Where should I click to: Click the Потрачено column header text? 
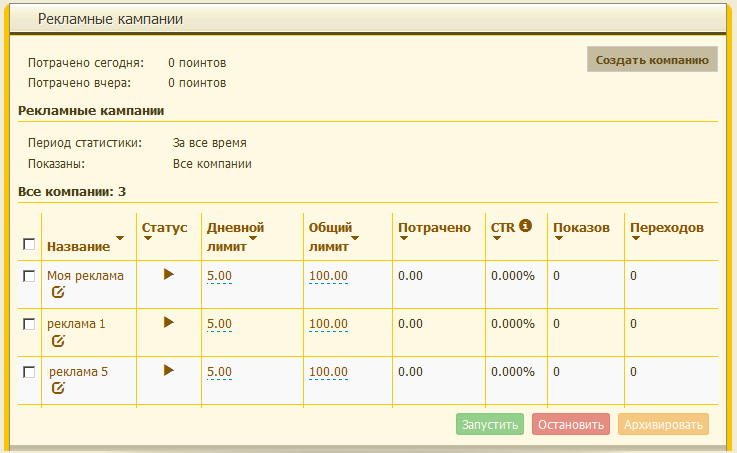(x=434, y=227)
